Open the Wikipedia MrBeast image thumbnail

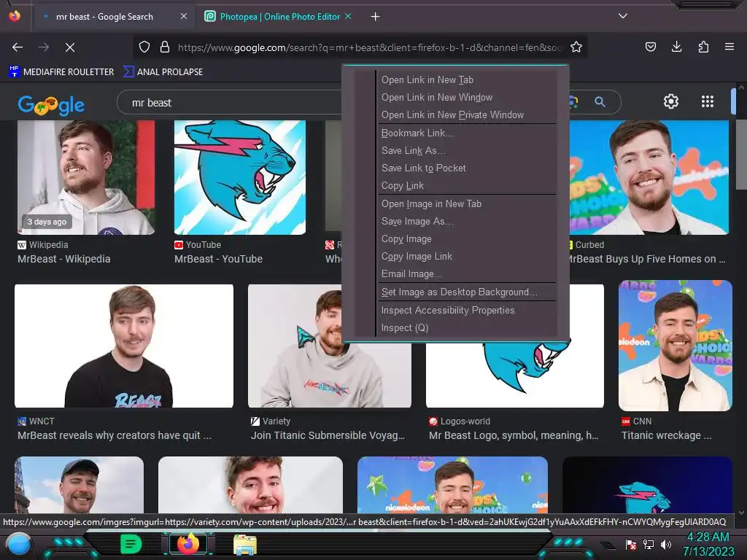click(86, 177)
